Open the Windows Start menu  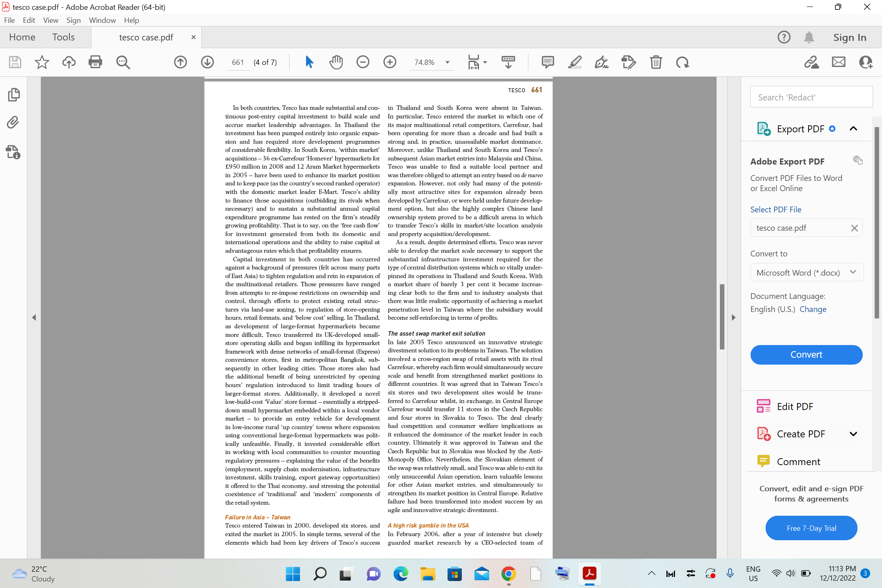293,574
